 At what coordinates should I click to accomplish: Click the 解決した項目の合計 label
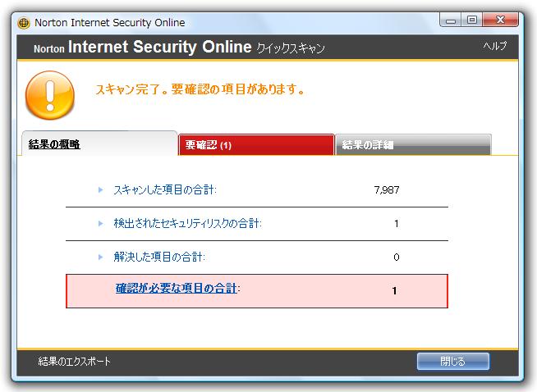(159, 257)
